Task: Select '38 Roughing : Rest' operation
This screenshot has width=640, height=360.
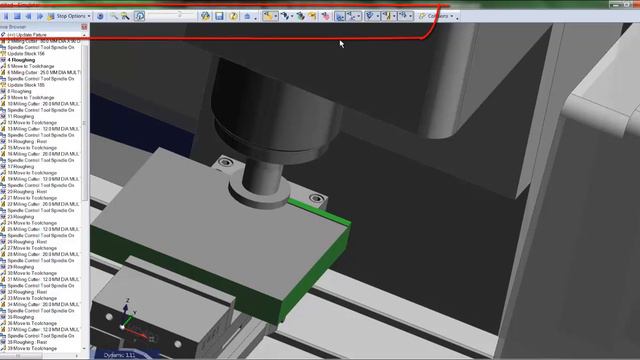Action: [x=27, y=342]
